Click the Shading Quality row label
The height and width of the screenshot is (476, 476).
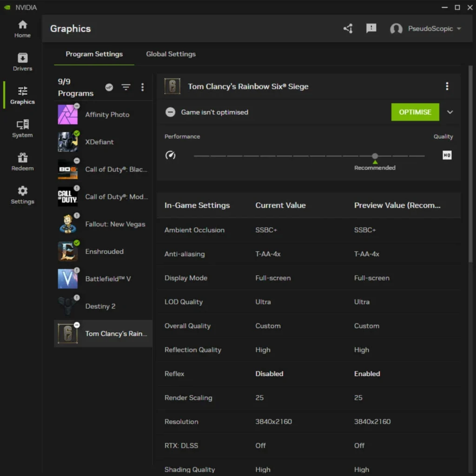(190, 469)
